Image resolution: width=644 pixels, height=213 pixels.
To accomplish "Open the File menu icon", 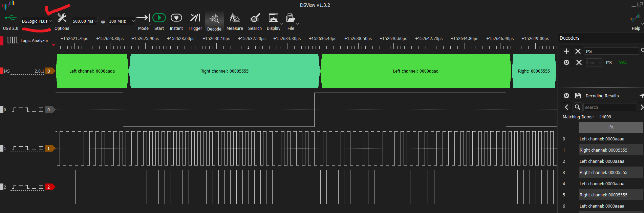I will coord(290,18).
